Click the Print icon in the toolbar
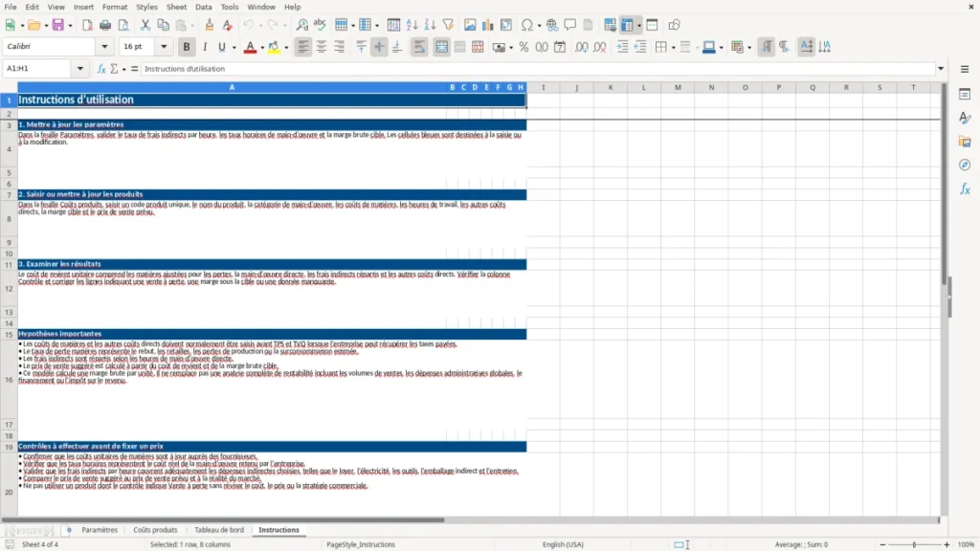The image size is (980, 551). [105, 25]
